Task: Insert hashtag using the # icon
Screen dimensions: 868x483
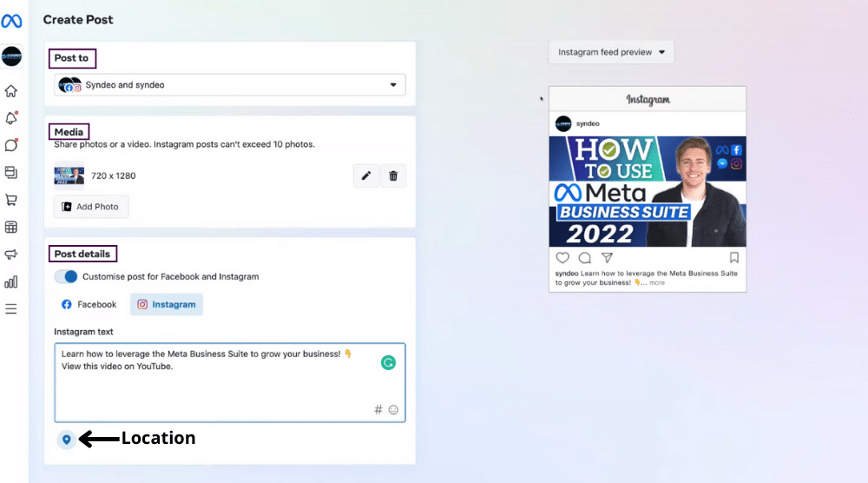Action: point(378,410)
